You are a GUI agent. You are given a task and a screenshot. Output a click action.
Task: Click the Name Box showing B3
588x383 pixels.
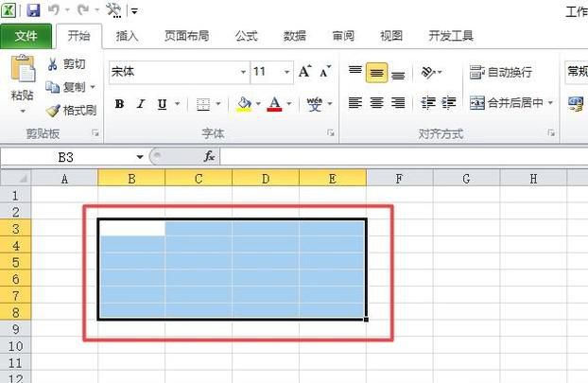[66, 157]
